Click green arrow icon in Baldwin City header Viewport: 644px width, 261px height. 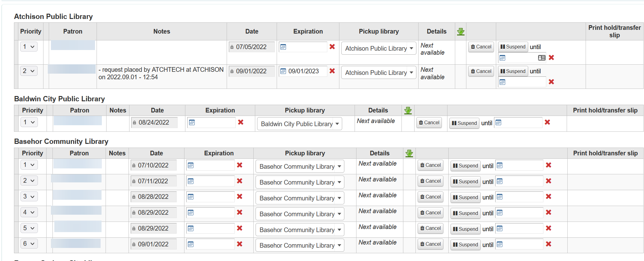[x=408, y=110]
